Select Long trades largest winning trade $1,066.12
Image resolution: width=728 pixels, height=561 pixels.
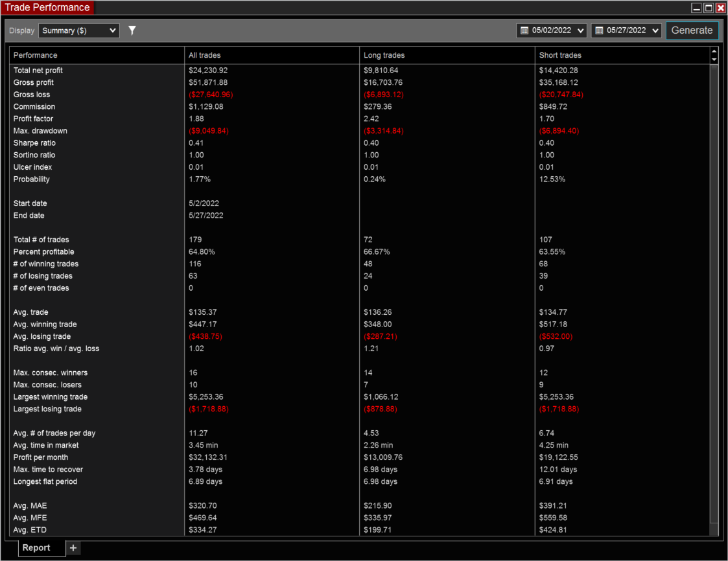381,396
